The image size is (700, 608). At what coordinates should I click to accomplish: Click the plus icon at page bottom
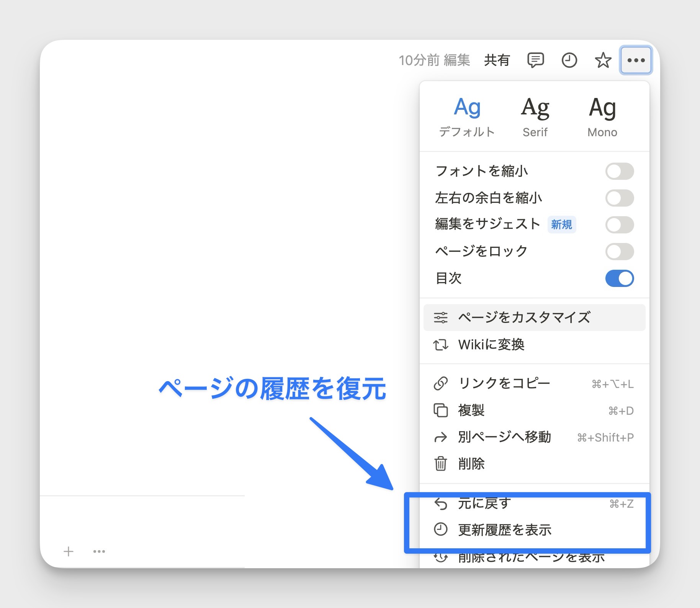coord(69,551)
